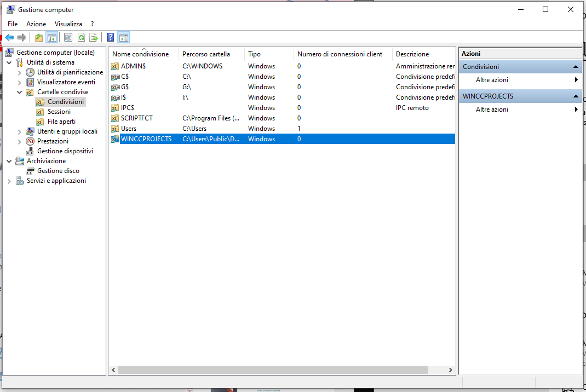The width and height of the screenshot is (586, 392).
Task: Click the Gestione disco icon
Action: tap(30, 171)
